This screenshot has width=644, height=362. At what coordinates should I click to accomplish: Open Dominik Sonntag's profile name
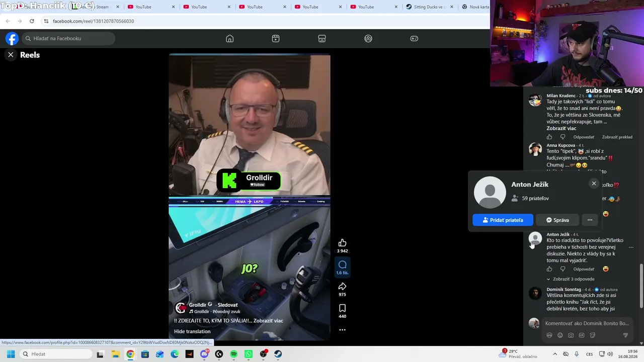coord(564,290)
